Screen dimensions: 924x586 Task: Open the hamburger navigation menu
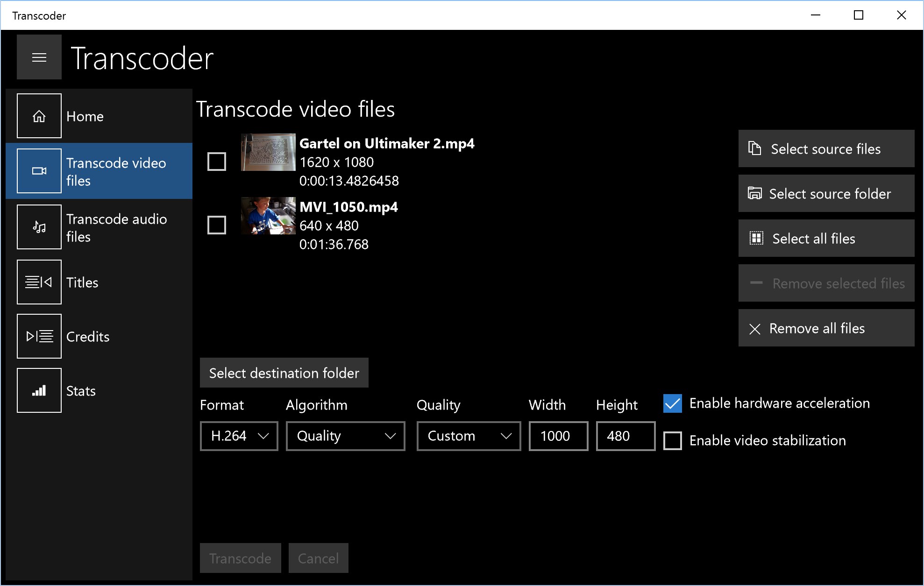click(x=39, y=56)
